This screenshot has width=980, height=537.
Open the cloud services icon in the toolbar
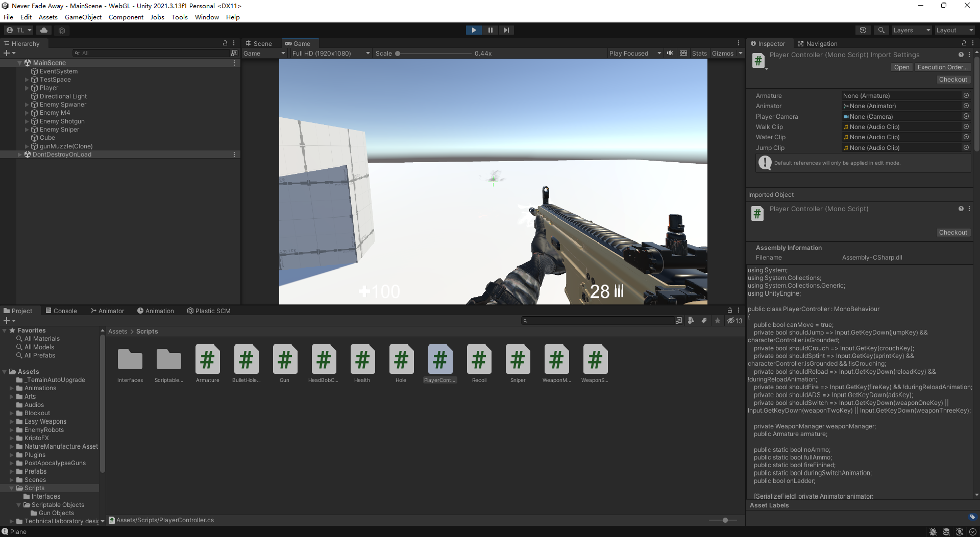click(44, 30)
